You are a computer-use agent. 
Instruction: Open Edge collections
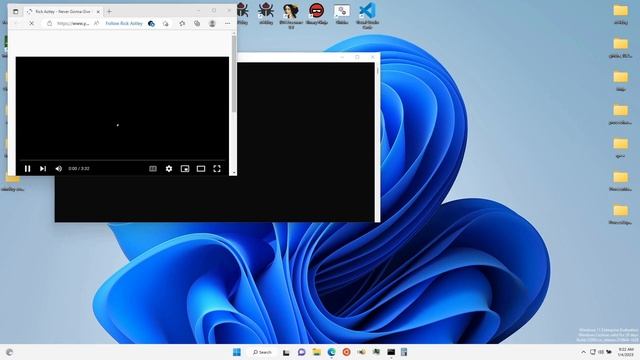tap(197, 24)
